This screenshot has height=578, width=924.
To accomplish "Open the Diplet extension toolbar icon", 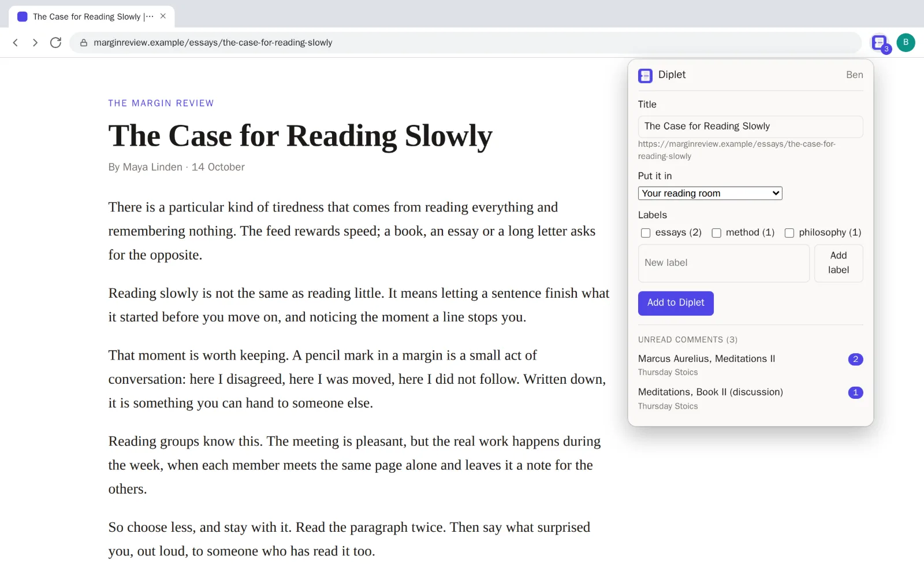I will click(x=880, y=43).
